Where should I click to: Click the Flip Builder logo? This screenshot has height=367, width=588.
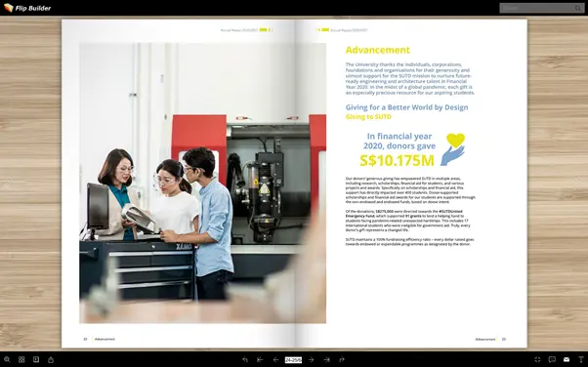point(27,8)
